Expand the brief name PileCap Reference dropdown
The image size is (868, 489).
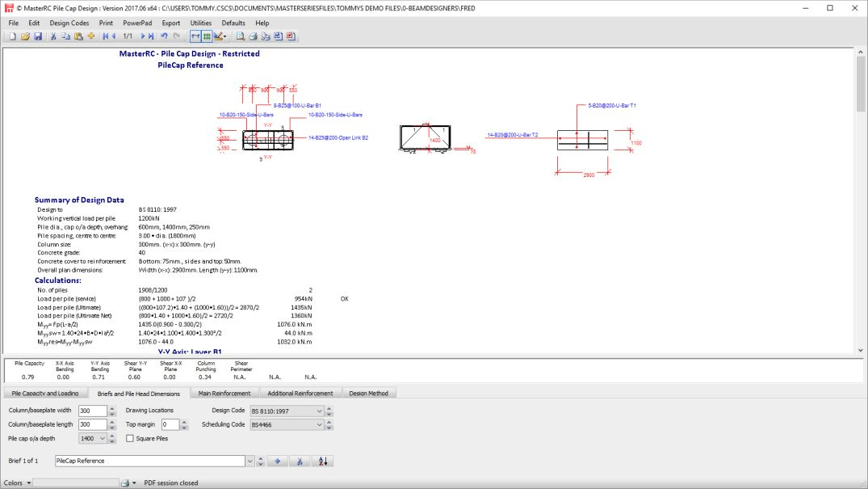(x=249, y=462)
